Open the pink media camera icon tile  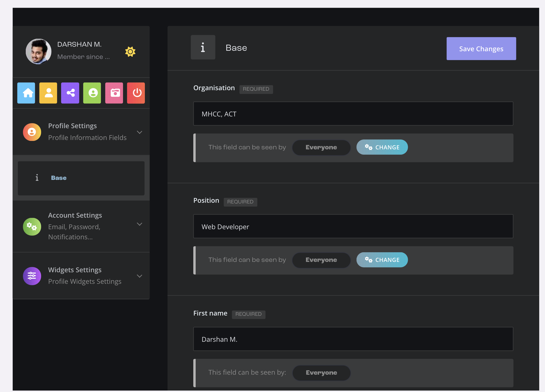point(114,93)
